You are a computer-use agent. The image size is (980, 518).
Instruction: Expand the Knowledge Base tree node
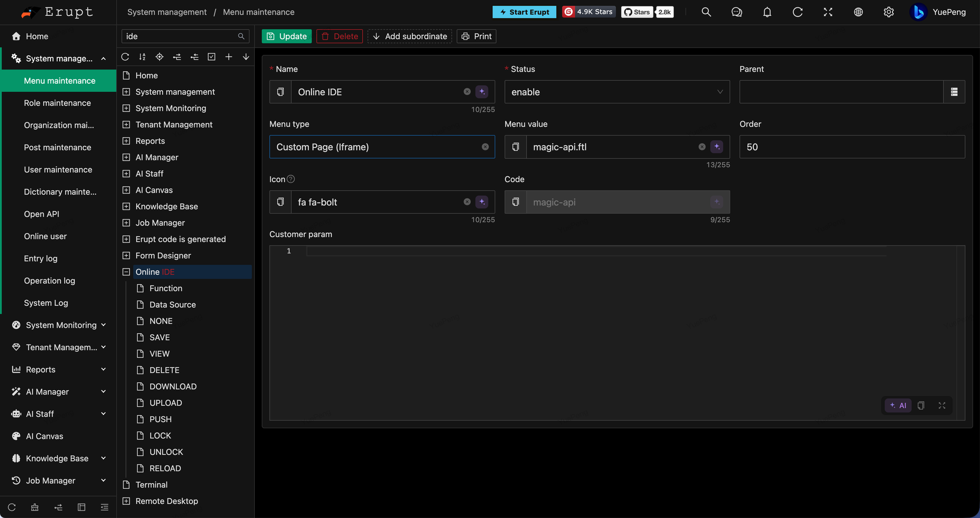[x=126, y=206]
